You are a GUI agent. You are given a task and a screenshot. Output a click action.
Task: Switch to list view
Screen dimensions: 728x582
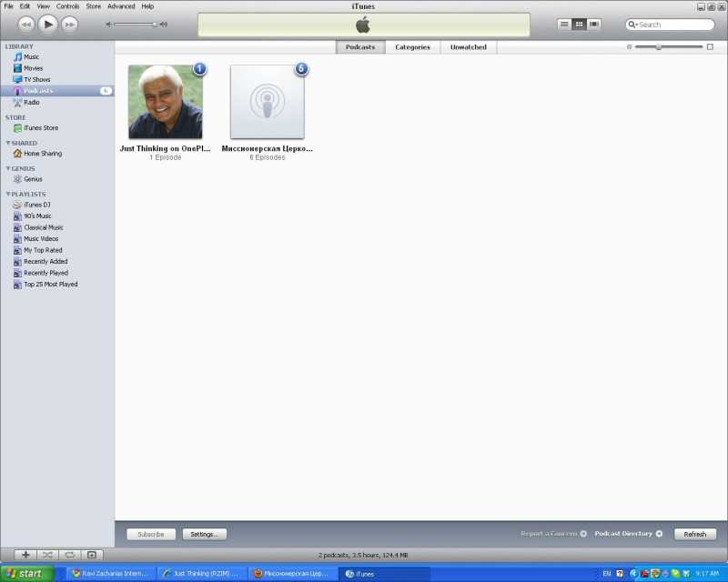point(564,25)
